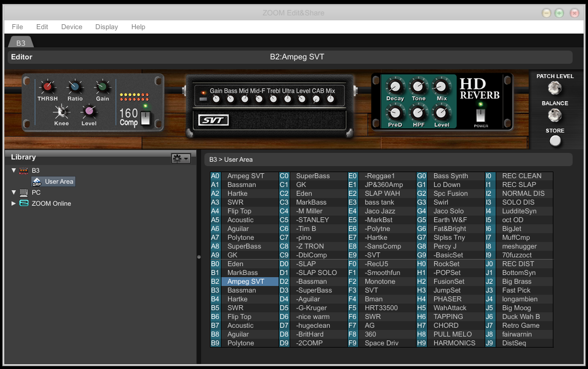Toggle the SVT amp power switch
The width and height of the screenshot is (588, 369).
[203, 99]
